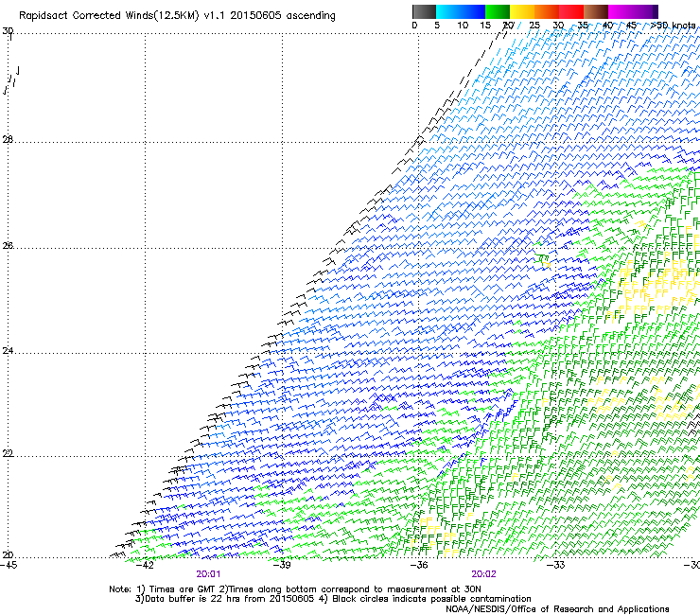Click the dark purple 45–50 knots segment

pyautogui.click(x=645, y=11)
